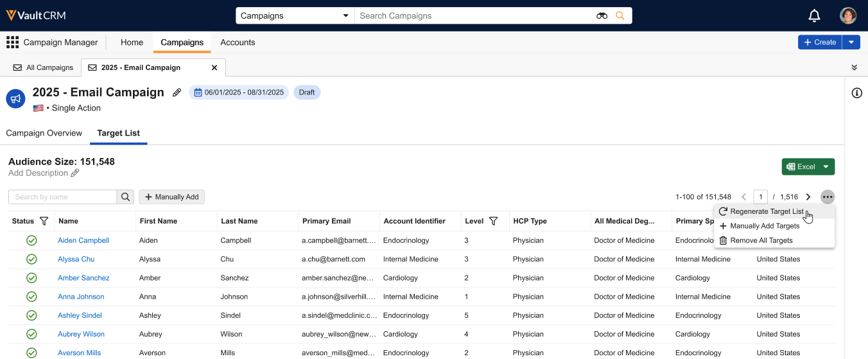
Task: Click the Manually Add button
Action: pos(171,197)
